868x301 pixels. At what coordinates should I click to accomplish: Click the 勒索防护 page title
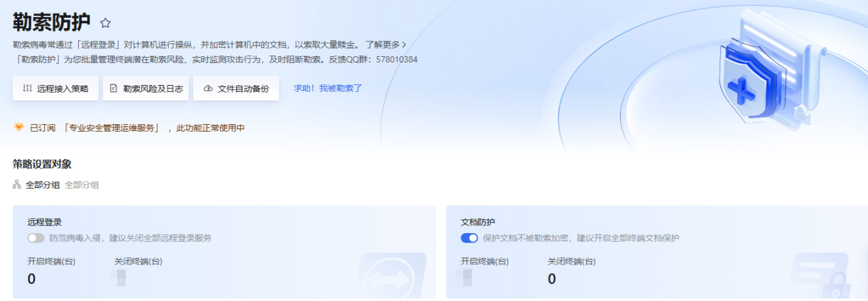point(51,22)
